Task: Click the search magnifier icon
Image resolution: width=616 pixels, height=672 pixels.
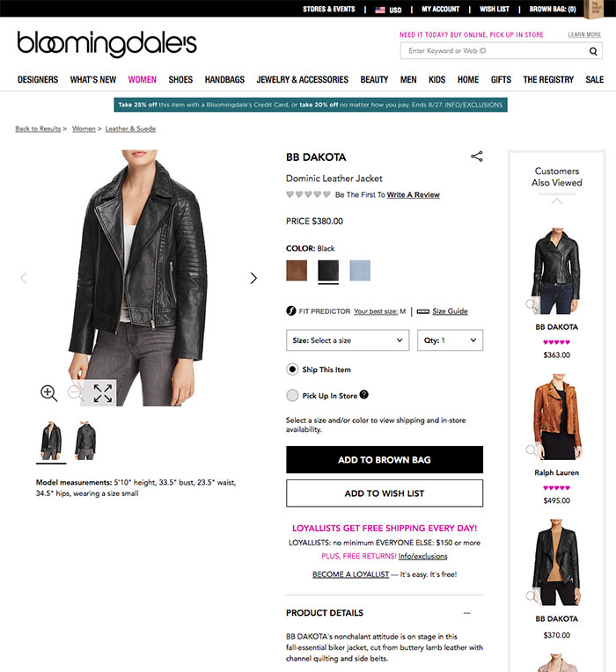Action: (593, 51)
